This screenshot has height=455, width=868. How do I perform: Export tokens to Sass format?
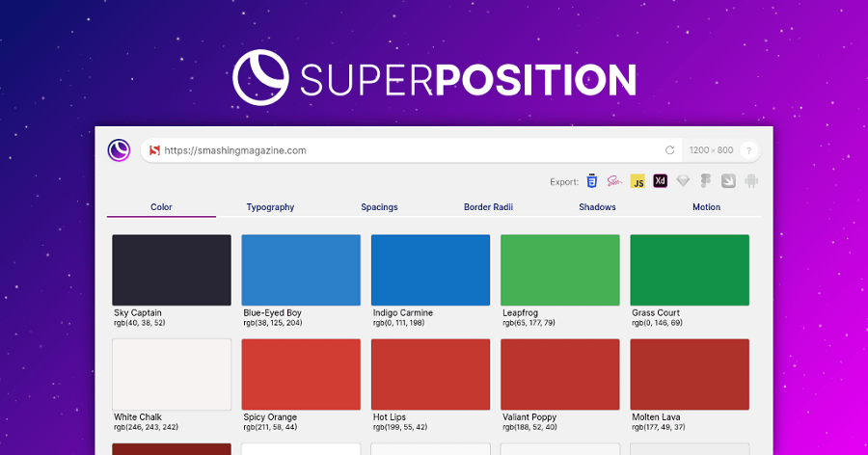point(613,181)
